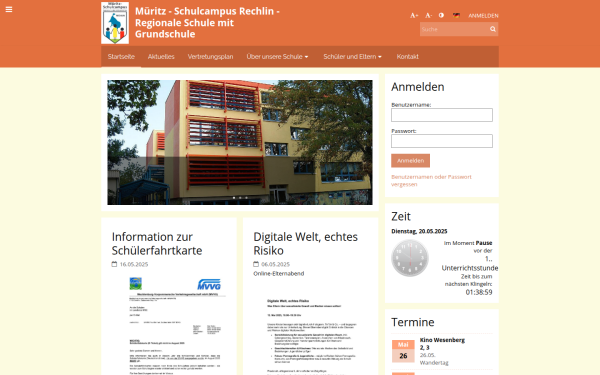Open the Aktuelles menu item
The height and width of the screenshot is (375, 600).
161,57
